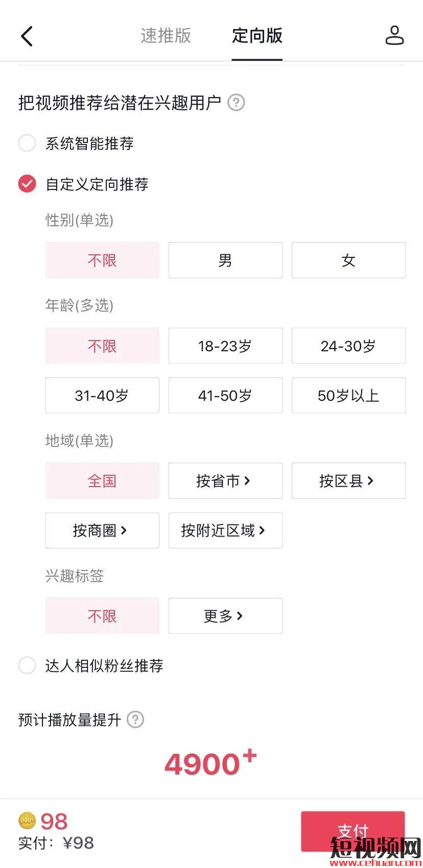
Task: Select 系统智能推荐 radio option
Action: [x=27, y=143]
